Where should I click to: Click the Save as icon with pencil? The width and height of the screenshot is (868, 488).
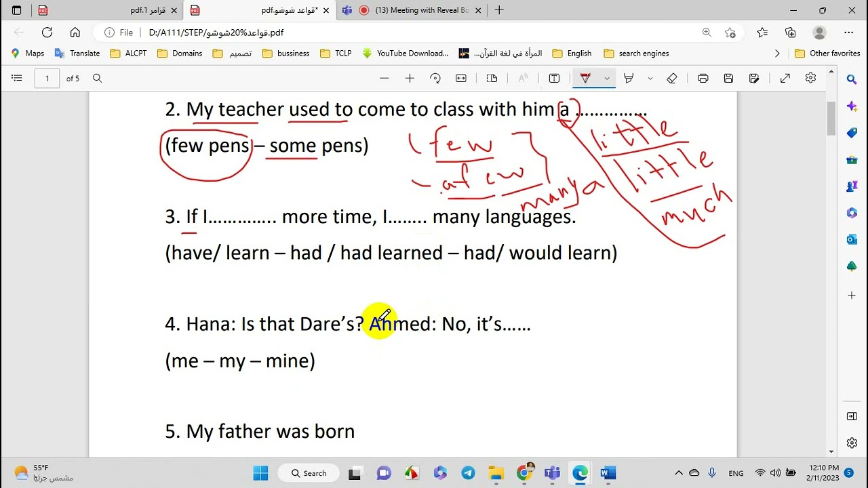(754, 79)
